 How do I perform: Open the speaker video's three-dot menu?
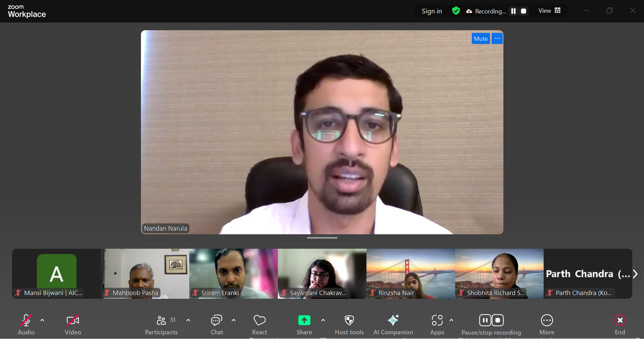coord(497,39)
